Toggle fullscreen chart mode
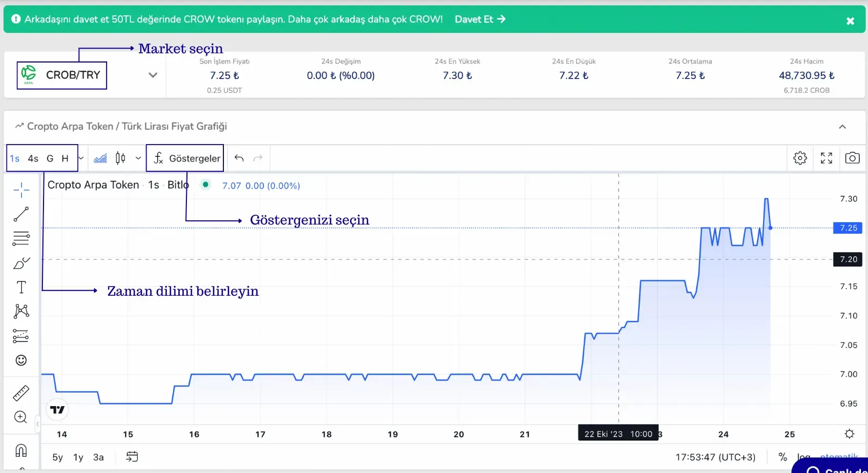 pos(827,158)
